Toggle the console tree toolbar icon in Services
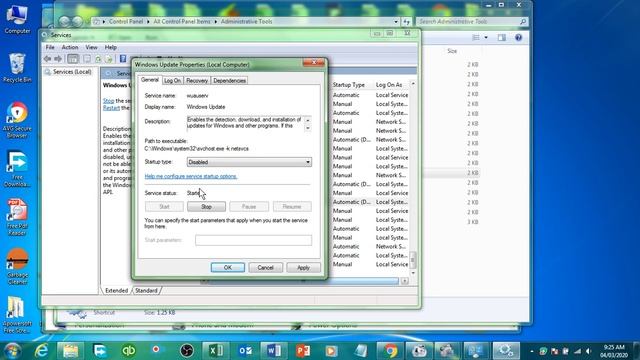Image resolution: width=640 pixels, height=360 pixels. tap(73, 59)
